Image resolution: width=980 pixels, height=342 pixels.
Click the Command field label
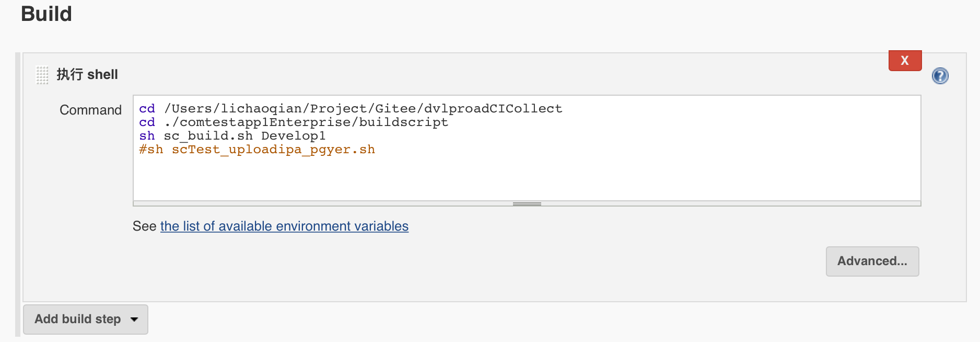pyautogui.click(x=90, y=110)
